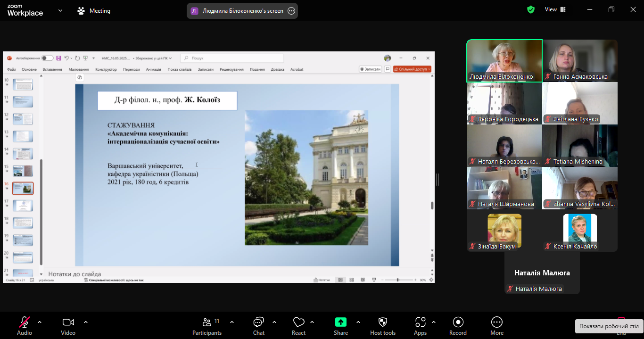This screenshot has height=339, width=644.
Task: Expand audio options arrow next to Audio
Action: coord(40,322)
